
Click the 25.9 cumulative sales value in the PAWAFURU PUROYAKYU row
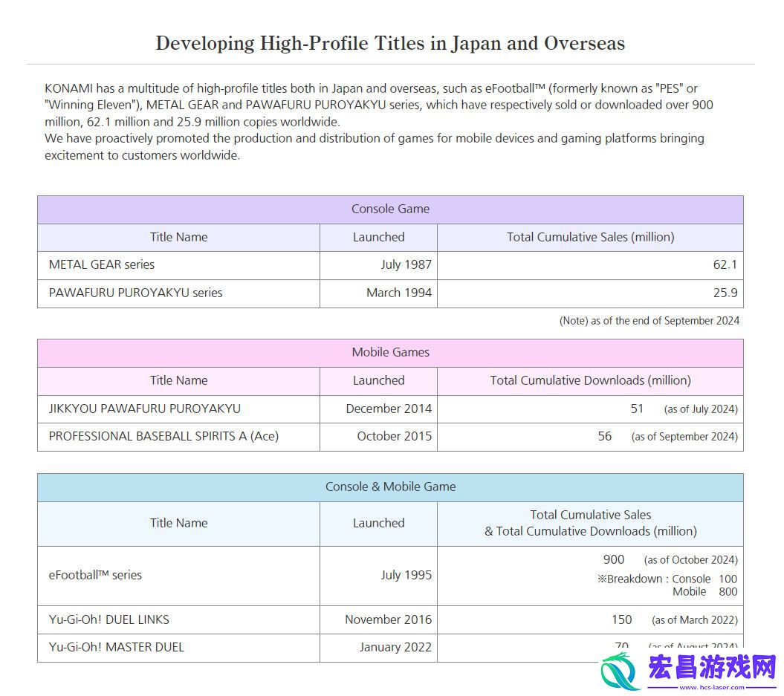click(x=725, y=293)
